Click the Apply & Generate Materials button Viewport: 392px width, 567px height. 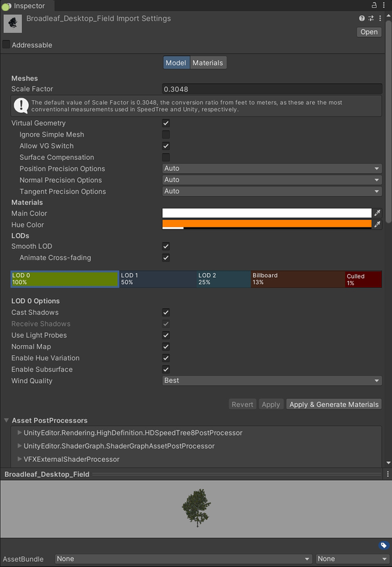click(333, 404)
